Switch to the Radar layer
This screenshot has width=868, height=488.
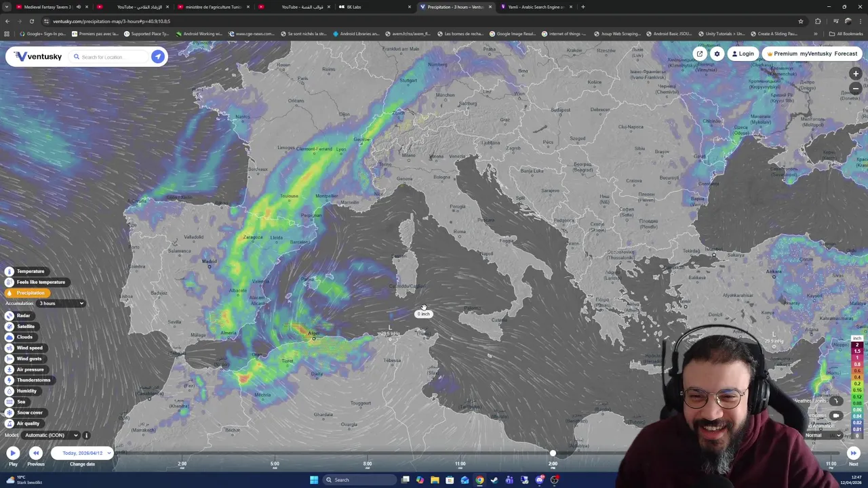(19, 316)
